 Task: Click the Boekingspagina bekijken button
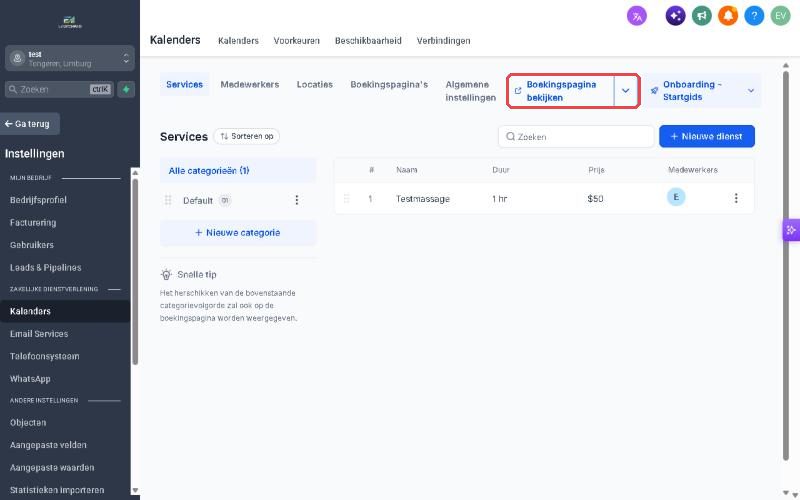pos(561,91)
